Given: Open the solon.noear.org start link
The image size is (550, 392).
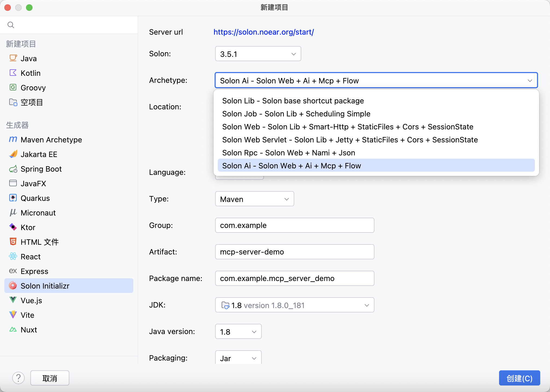Looking at the screenshot, I should coord(264,32).
